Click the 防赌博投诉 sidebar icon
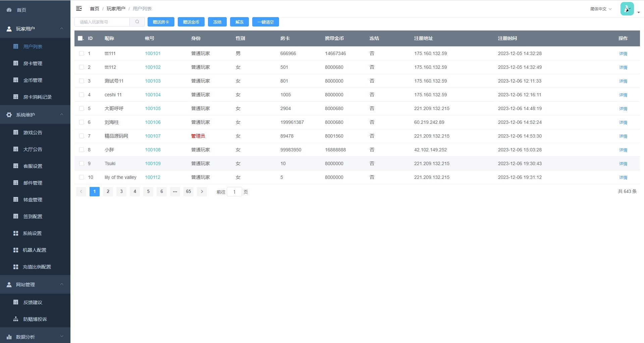The height and width of the screenshot is (343, 644). point(16,319)
